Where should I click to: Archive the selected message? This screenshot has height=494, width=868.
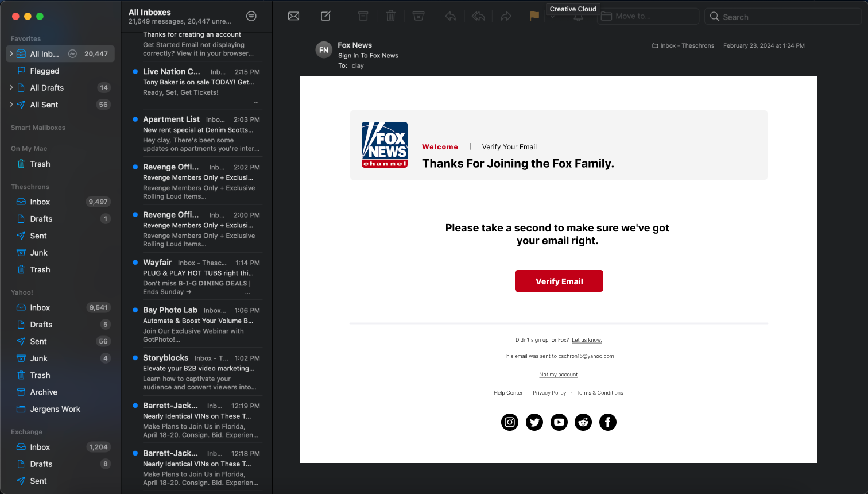363,16
